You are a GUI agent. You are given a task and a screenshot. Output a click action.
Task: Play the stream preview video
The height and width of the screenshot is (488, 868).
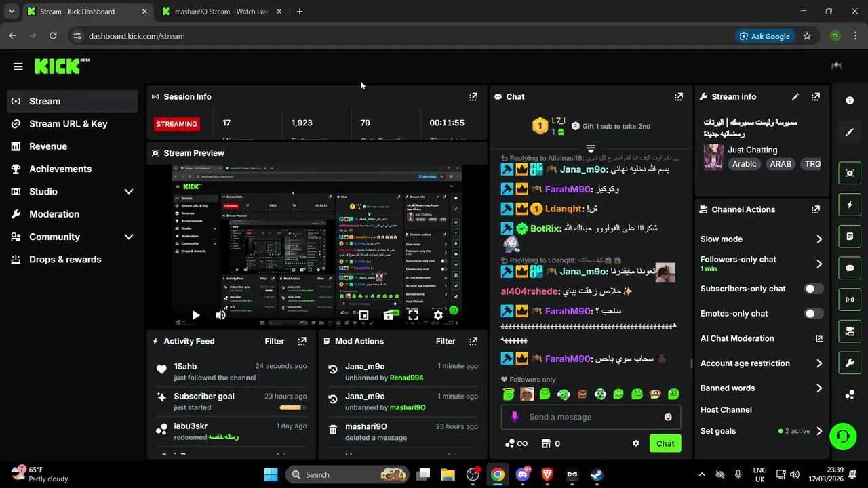click(195, 315)
